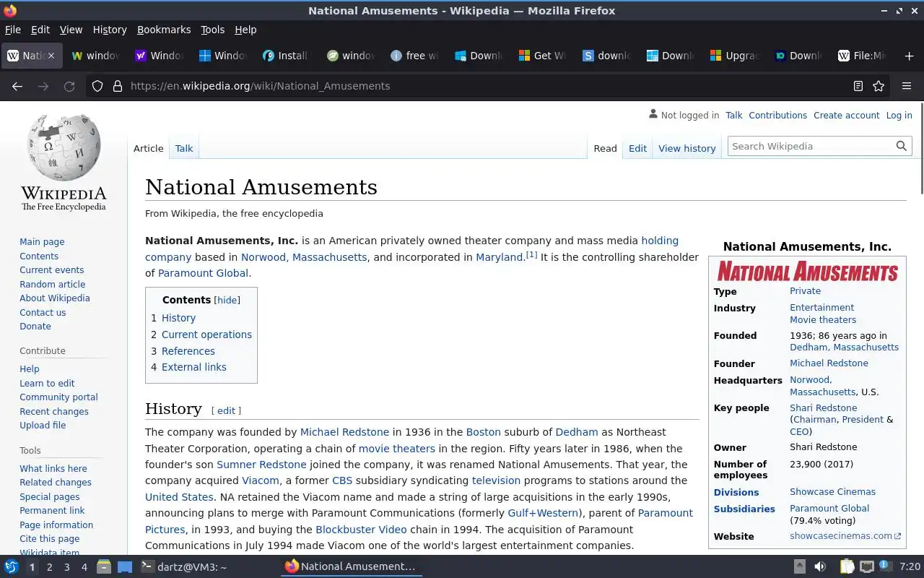Open file manager icon in taskbar
This screenshot has height=578, width=924.
coord(103,566)
